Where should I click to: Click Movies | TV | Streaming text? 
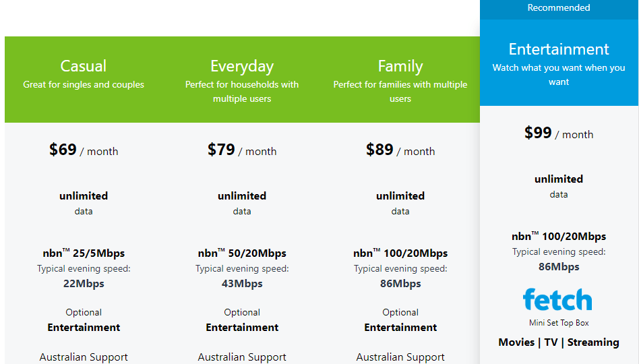[x=559, y=342]
